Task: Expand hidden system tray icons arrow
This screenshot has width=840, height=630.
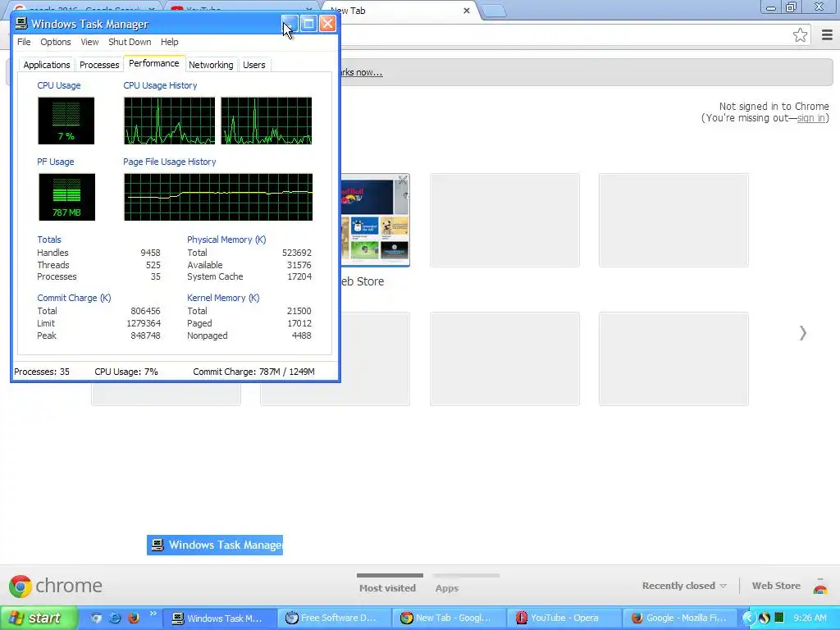Action: point(748,618)
